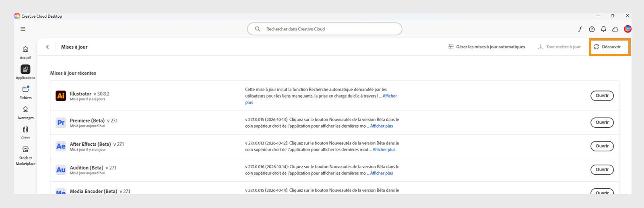This screenshot has width=644, height=208.
Task: Click the Audition (Beta) app icon
Action: point(61,170)
